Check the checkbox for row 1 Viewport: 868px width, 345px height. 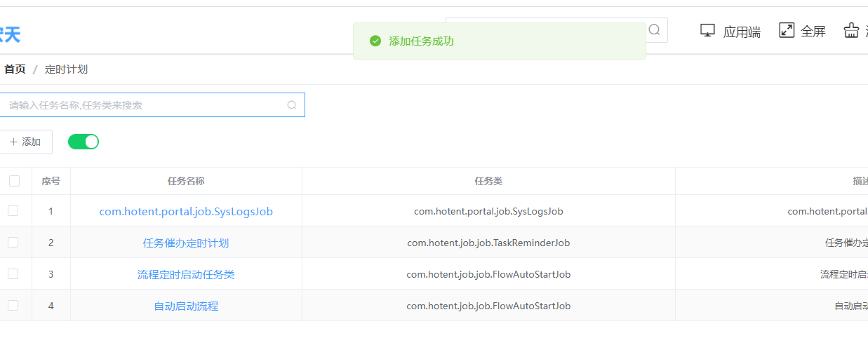[13, 210]
